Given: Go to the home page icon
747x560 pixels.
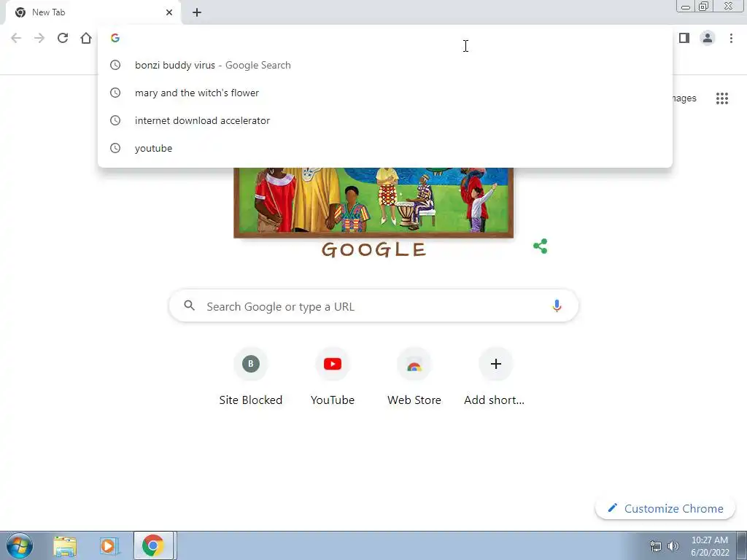Looking at the screenshot, I should pyautogui.click(x=86, y=38).
